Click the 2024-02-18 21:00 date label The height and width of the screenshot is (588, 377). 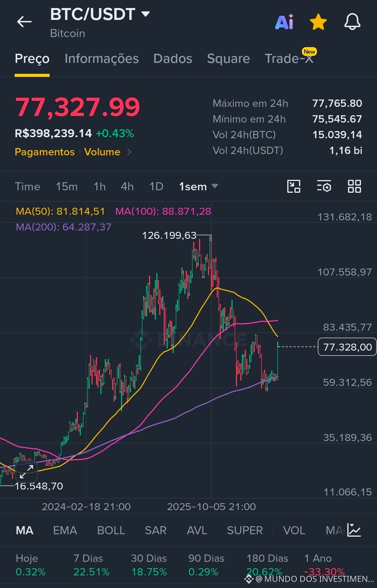(86, 507)
